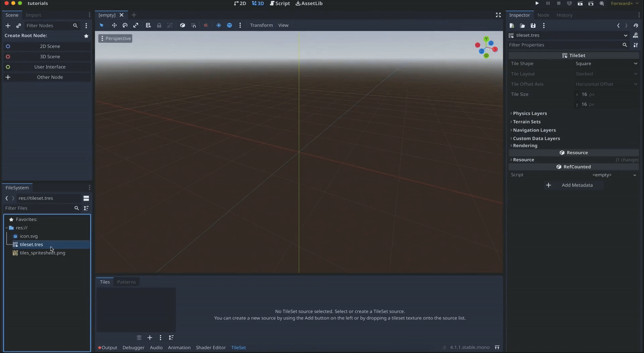The height and width of the screenshot is (353, 644).
Task: Toggle favorite root nodes star icon
Action: (86, 36)
